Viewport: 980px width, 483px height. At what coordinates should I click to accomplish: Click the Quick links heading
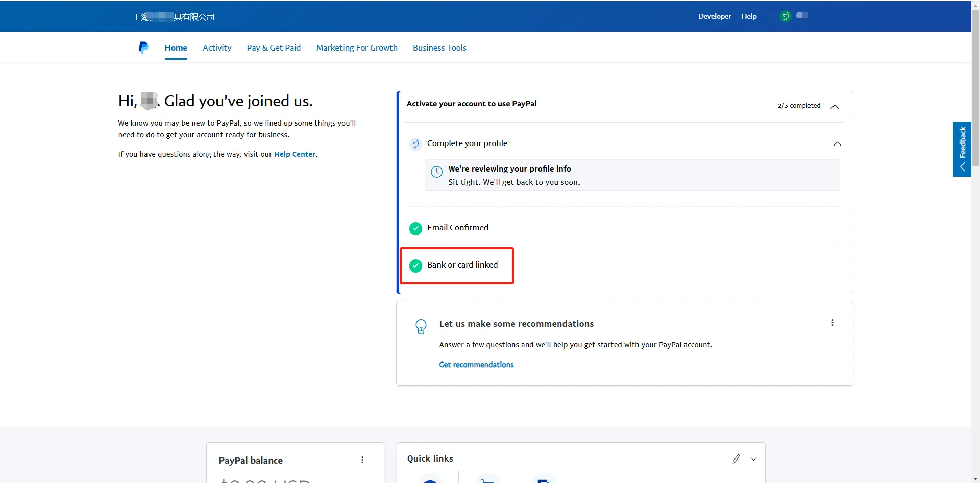[430, 458]
